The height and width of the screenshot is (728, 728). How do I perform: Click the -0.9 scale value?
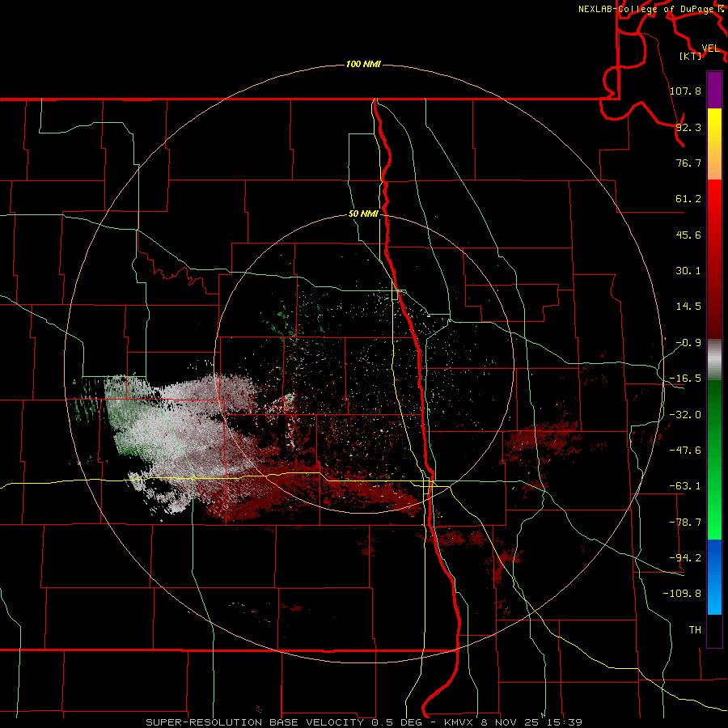[x=688, y=343]
